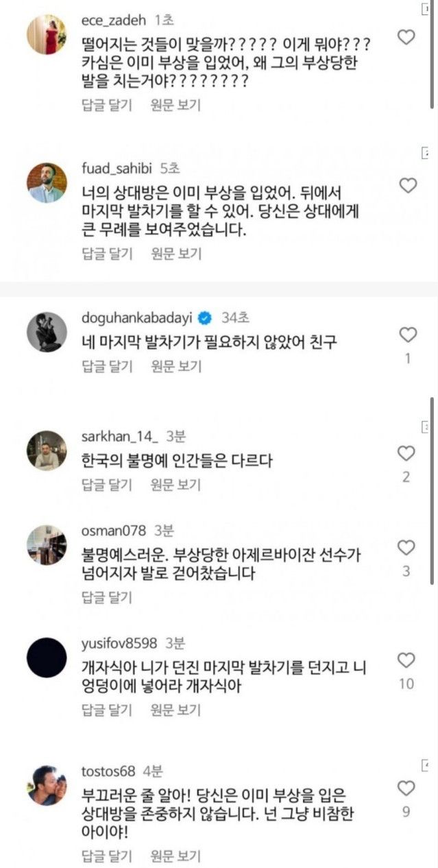
Task: Tap the heart on fuad_sahibi's comment
Action: pos(407,185)
